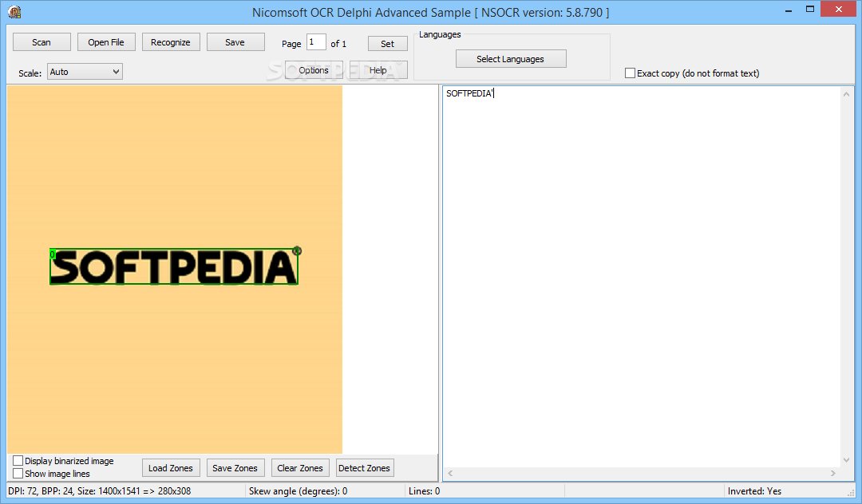Click Save Zones button

(x=235, y=468)
